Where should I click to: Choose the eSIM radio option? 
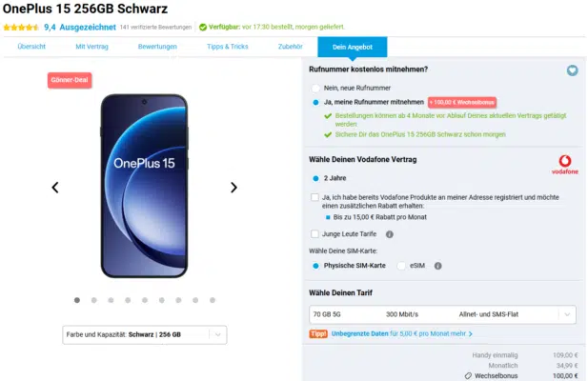[x=402, y=266]
